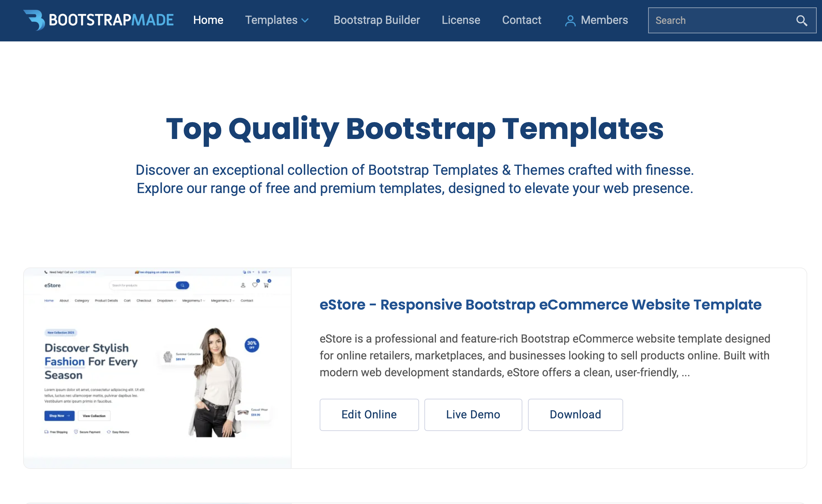Screen dimensions: 822x504
Task: Open the eStore template title link
Action: click(x=540, y=305)
